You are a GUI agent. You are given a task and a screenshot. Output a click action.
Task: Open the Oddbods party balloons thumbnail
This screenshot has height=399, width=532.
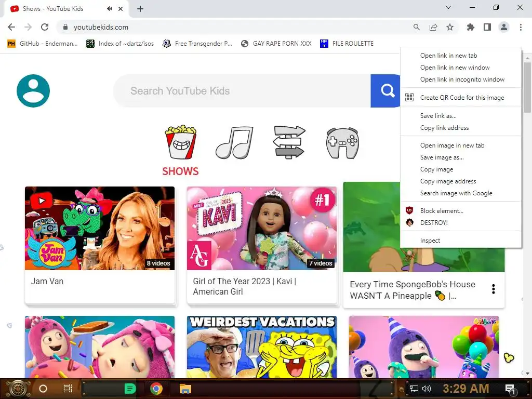(424, 347)
